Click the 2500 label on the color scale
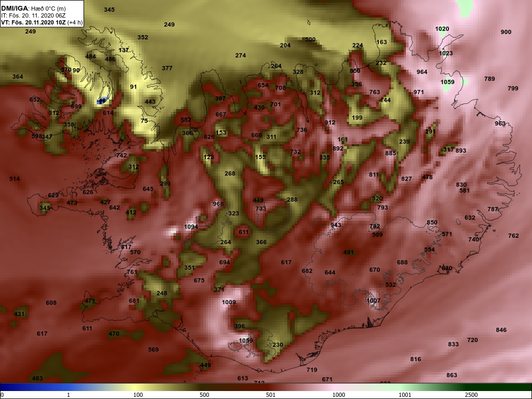The height and width of the screenshot is (399, 532). [x=471, y=395]
